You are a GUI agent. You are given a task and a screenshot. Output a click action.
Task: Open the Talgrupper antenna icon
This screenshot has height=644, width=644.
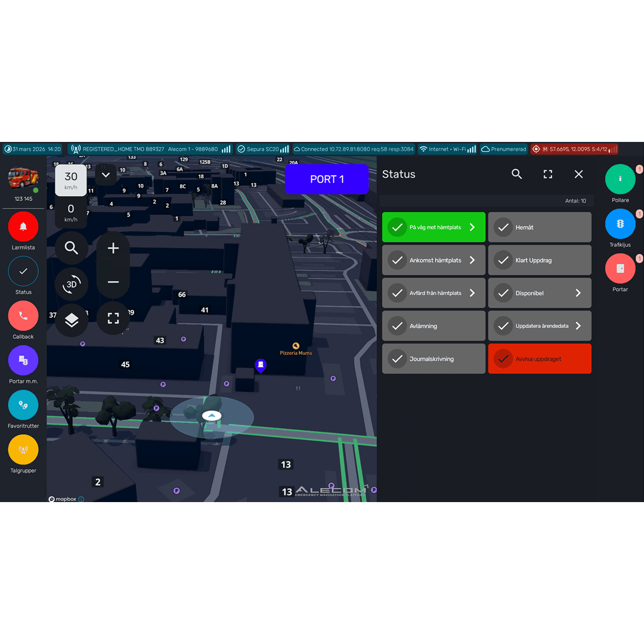point(23,450)
